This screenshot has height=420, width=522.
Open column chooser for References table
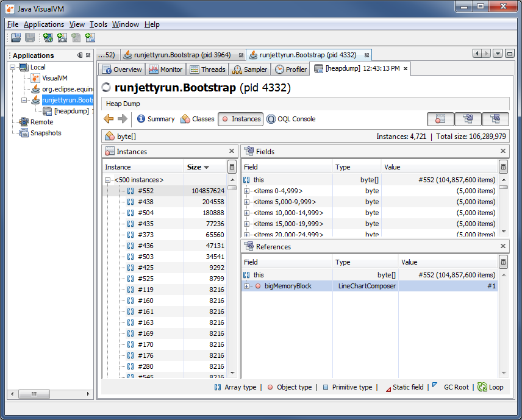pyautogui.click(x=503, y=262)
